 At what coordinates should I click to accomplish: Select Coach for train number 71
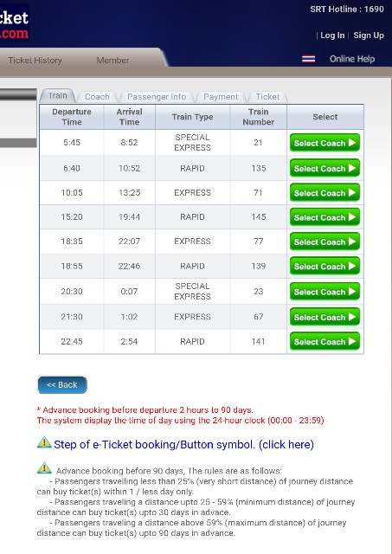pos(325,192)
